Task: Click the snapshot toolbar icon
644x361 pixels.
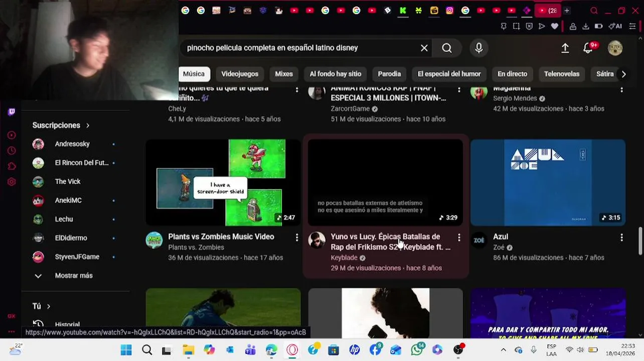Action: [x=516, y=26]
